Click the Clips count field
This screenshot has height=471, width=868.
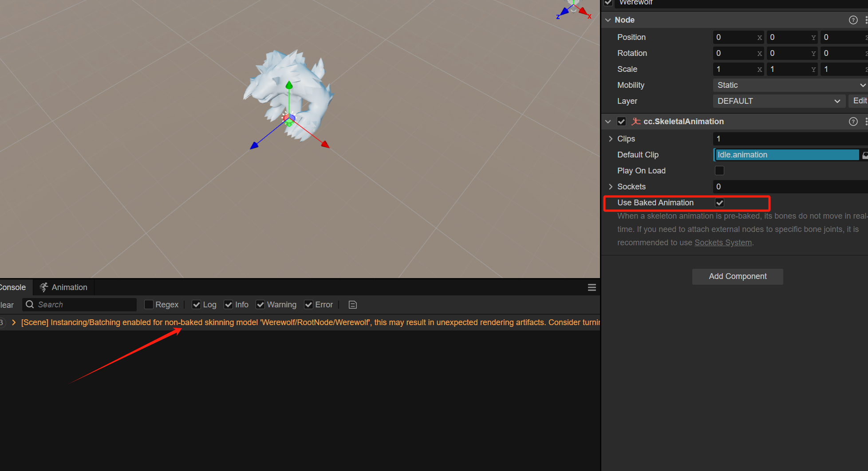tap(790, 139)
